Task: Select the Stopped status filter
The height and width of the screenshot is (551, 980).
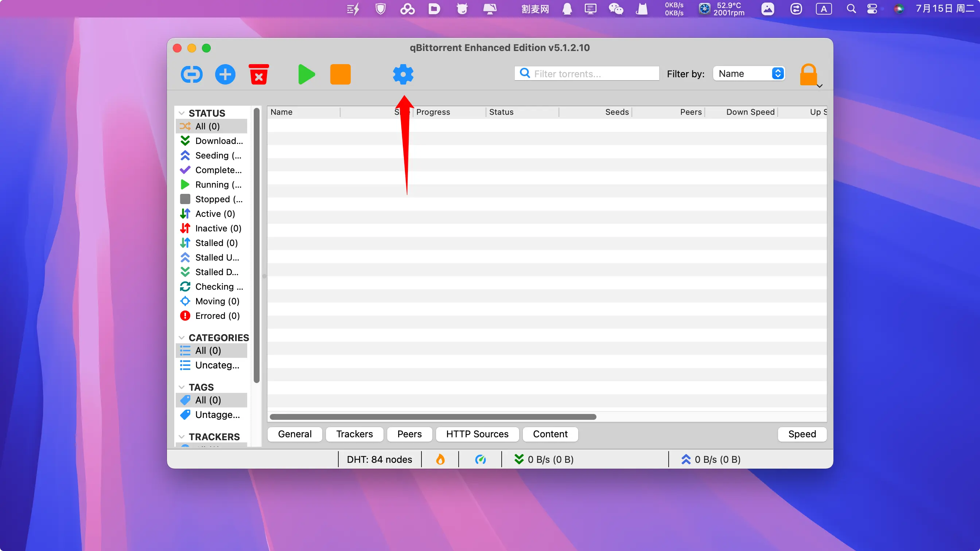Action: click(x=211, y=199)
